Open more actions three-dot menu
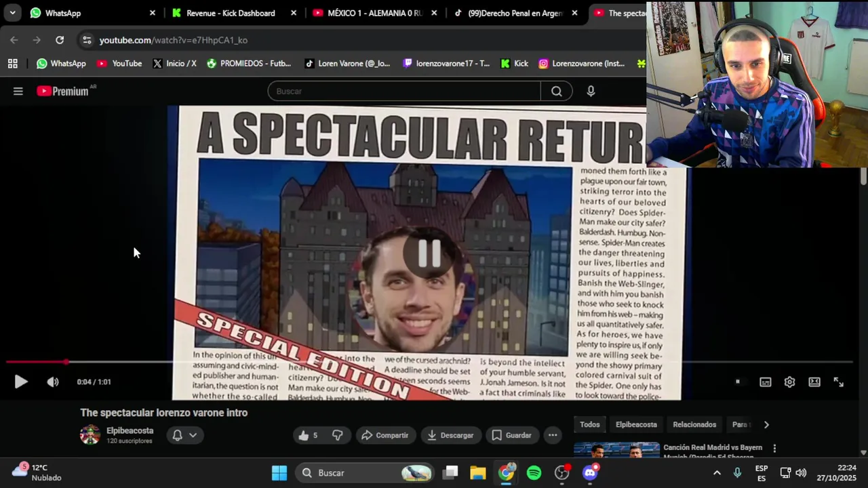Screen dimensions: 868x488 pos(553,435)
